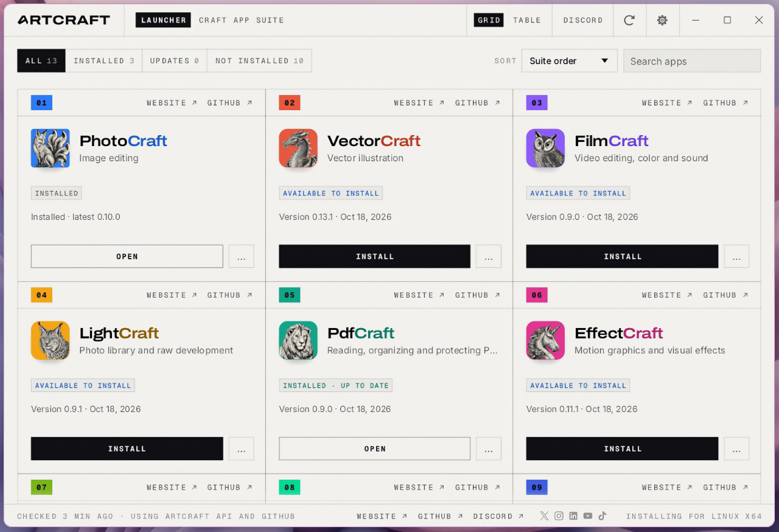The image size is (779, 532).
Task: Open LightCraft more options menu
Action: 242,449
